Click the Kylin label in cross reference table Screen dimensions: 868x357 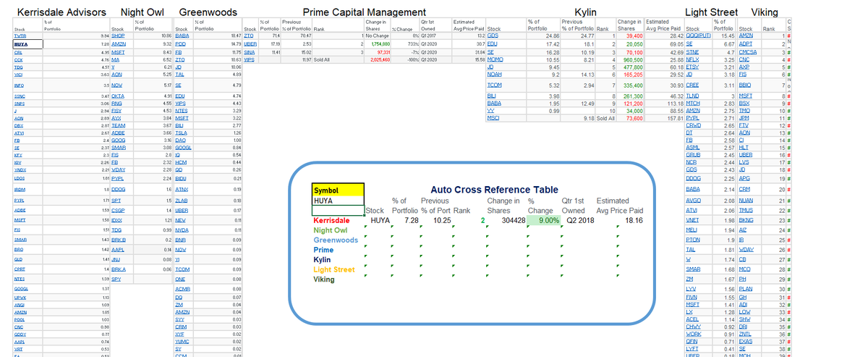pyautogui.click(x=322, y=259)
